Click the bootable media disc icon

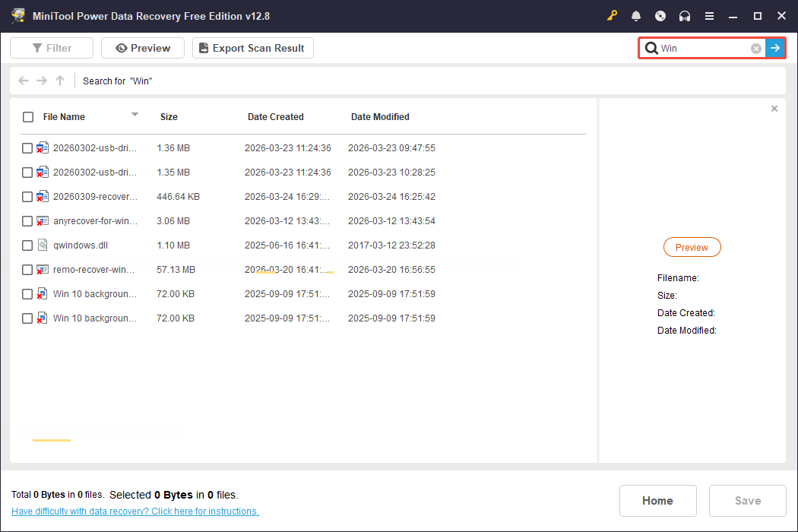click(660, 15)
